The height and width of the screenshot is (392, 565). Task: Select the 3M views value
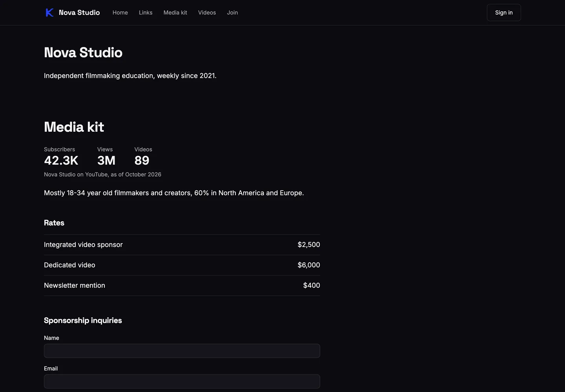(x=106, y=160)
